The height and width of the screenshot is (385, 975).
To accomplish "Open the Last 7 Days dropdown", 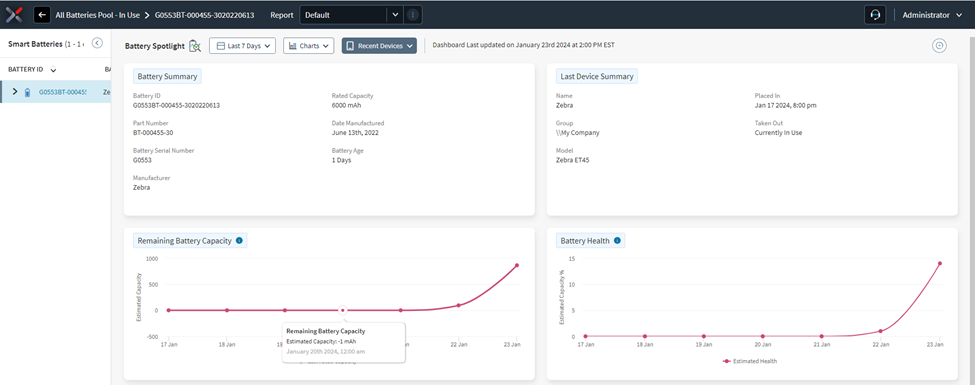I will pyautogui.click(x=242, y=46).
